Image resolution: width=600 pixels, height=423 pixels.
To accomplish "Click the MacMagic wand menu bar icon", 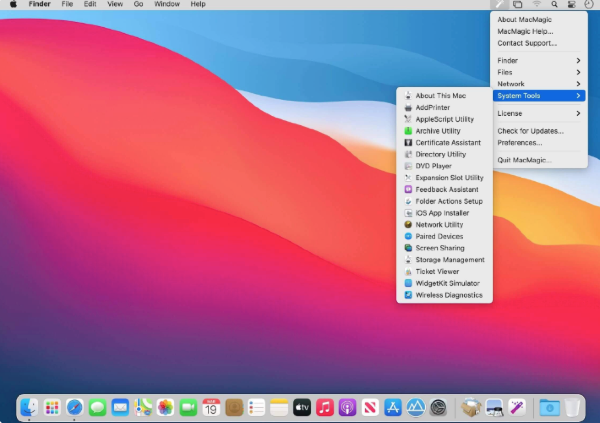I will 499,4.
